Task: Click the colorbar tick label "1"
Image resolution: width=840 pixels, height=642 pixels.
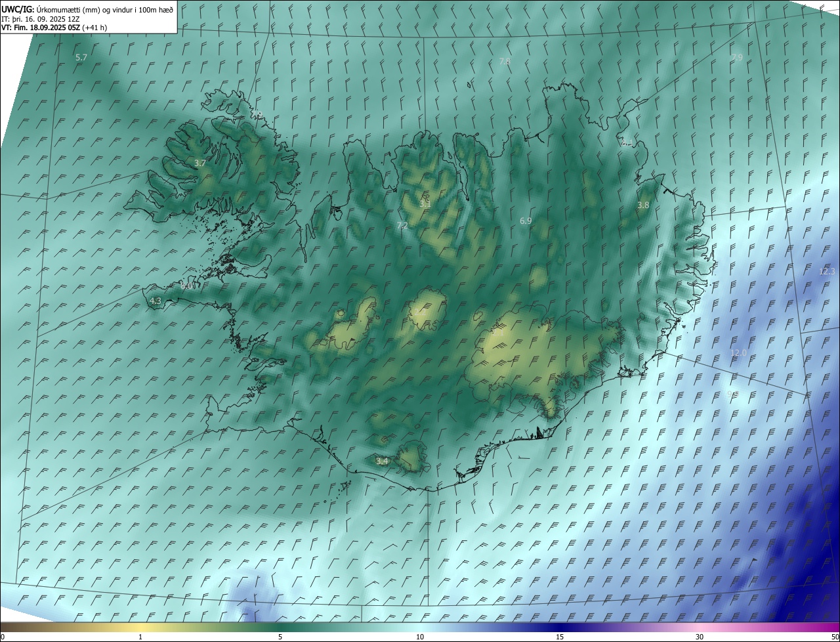Action: (140, 637)
